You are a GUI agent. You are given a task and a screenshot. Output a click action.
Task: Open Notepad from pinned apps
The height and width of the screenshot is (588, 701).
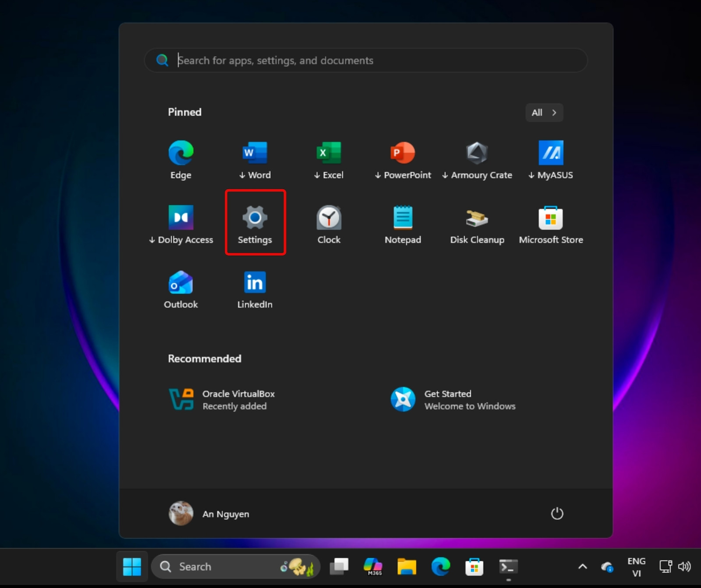pos(403,225)
